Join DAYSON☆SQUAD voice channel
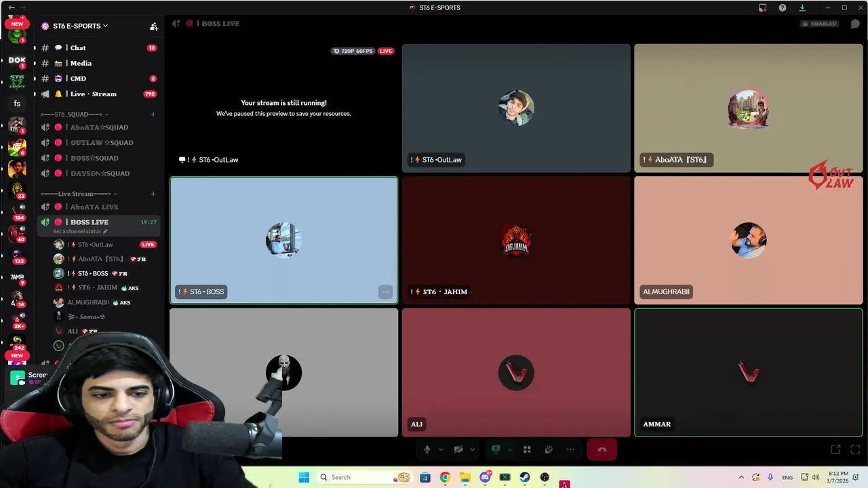868x488 pixels. click(x=97, y=174)
